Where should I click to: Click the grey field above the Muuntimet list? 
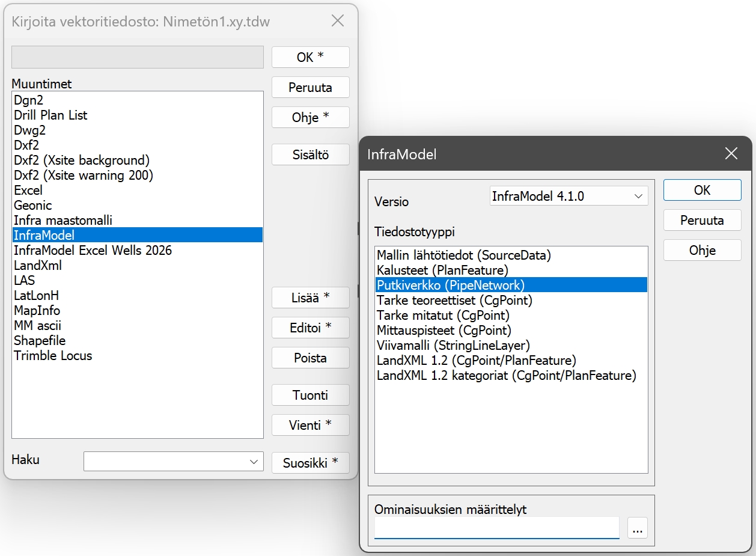138,57
